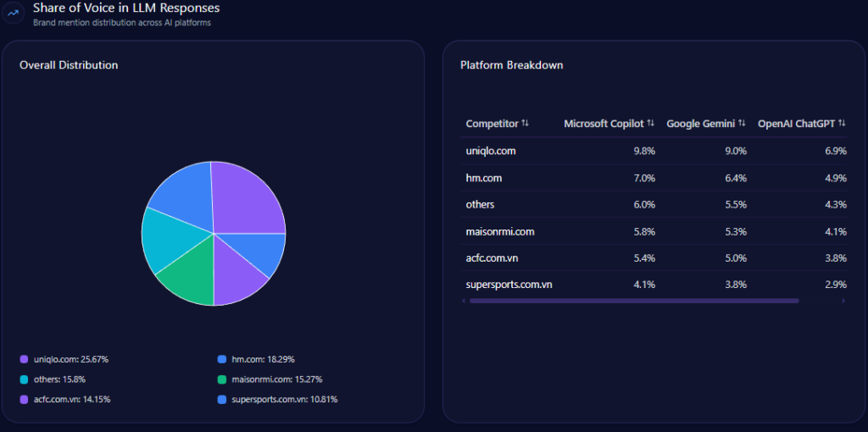868x432 pixels.
Task: Click the trending chart icon beside Share of Voice
Action: [14, 13]
